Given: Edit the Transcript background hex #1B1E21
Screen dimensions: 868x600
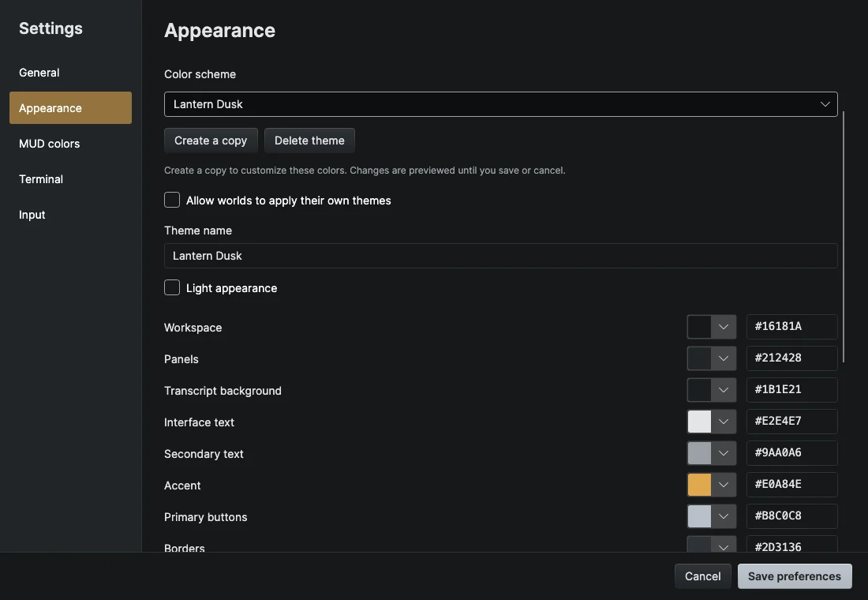Looking at the screenshot, I should (791, 390).
